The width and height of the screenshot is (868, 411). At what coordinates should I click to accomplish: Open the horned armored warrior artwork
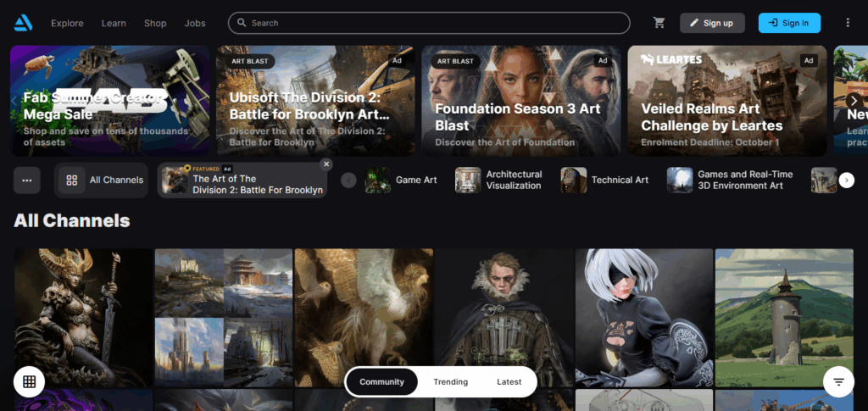[x=83, y=318]
